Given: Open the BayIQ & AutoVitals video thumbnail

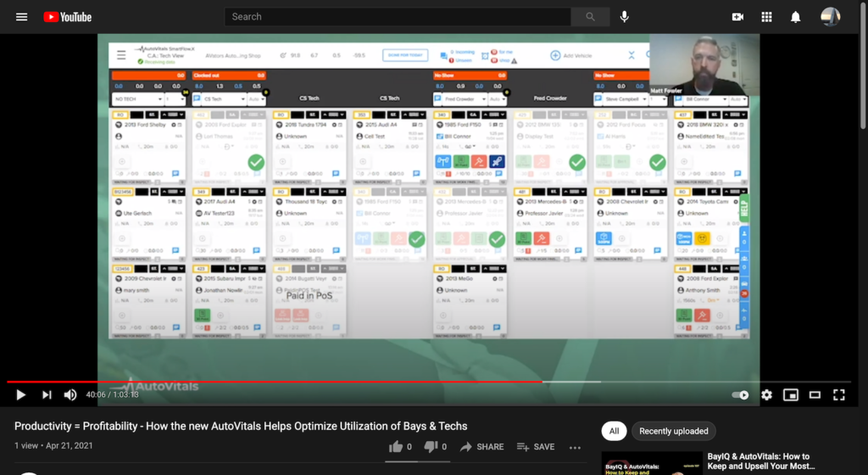Looking at the screenshot, I should pos(652,463).
